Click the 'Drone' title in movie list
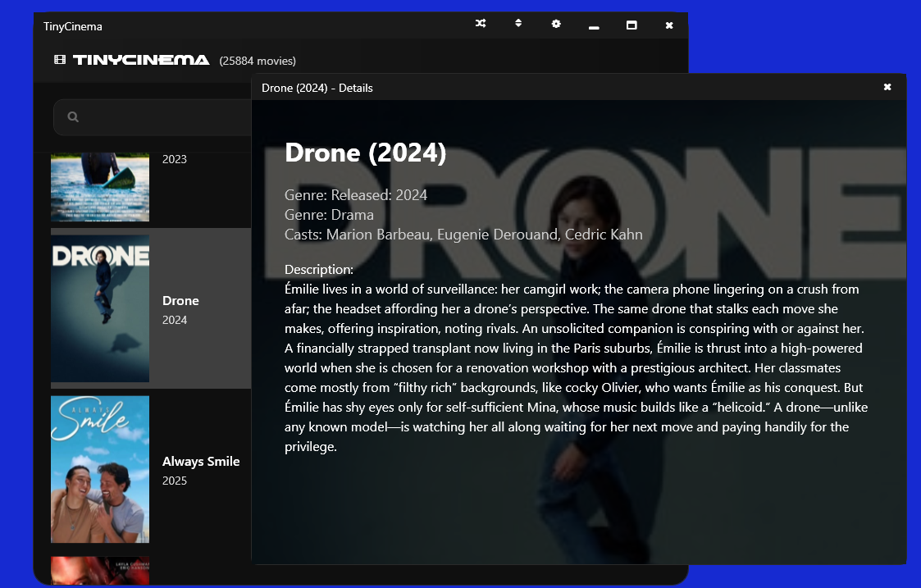 [x=180, y=301]
